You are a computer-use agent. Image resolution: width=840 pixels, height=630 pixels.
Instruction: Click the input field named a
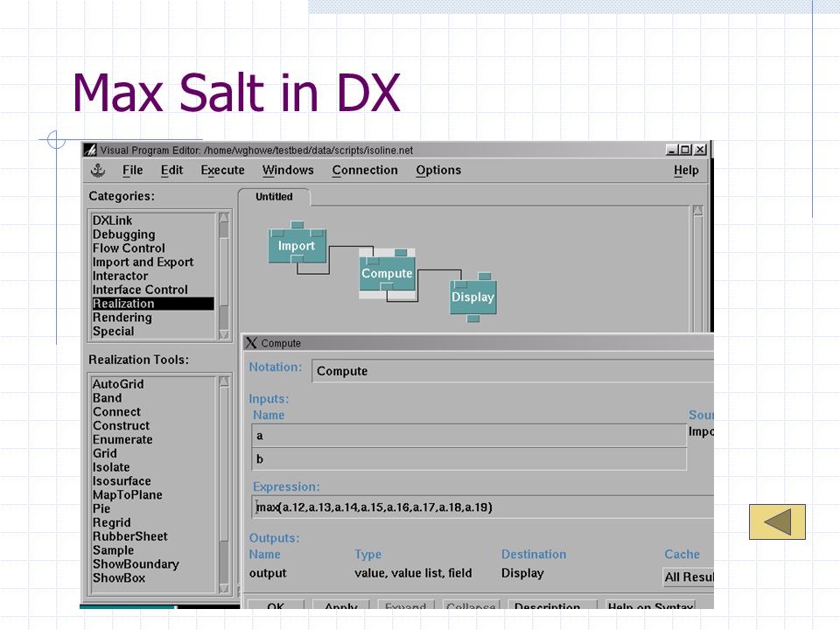469,436
